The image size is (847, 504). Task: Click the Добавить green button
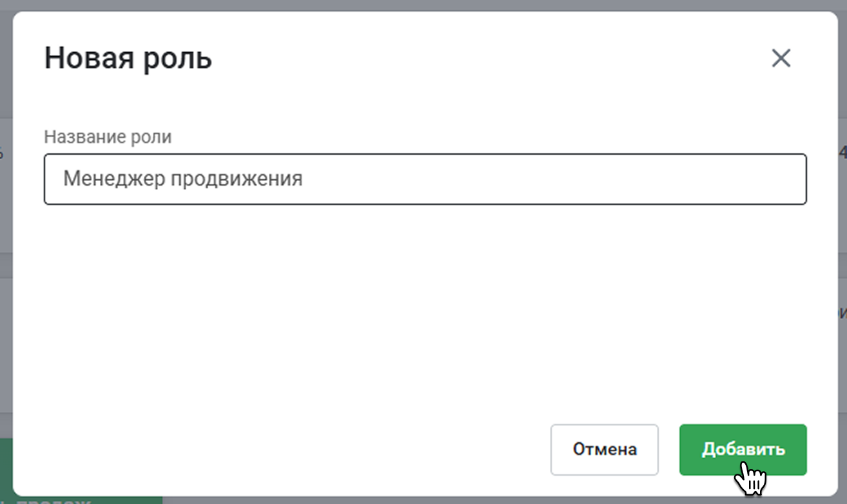pos(743,449)
